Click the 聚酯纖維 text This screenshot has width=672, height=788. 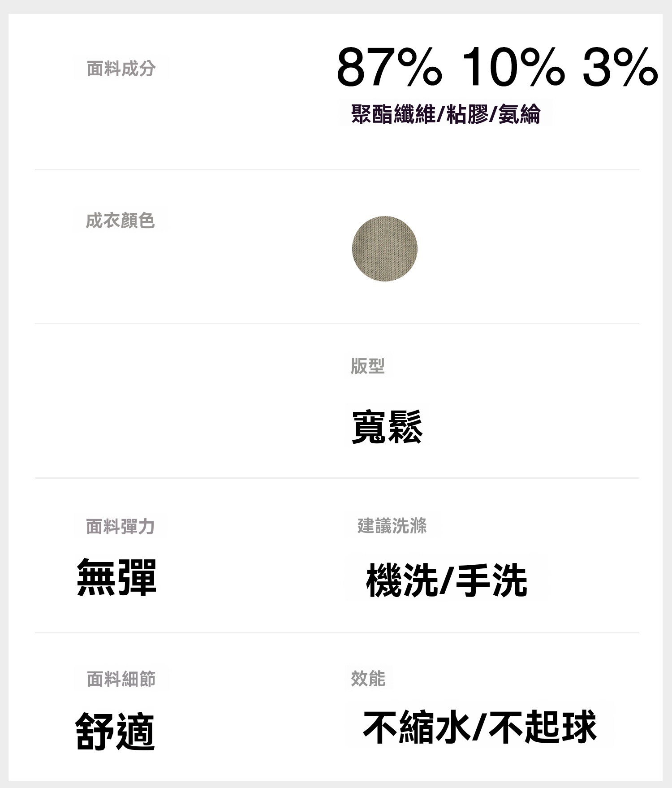point(392,114)
